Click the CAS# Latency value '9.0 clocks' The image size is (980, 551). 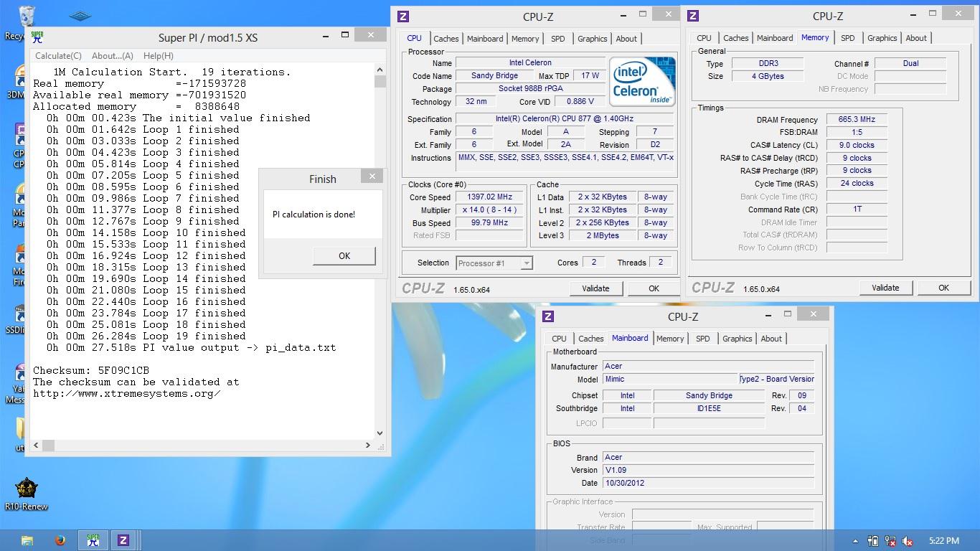pos(857,145)
